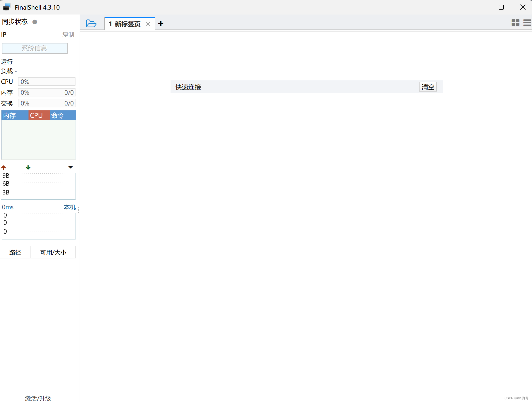Copy the IP with 复制 link
532x402 pixels.
(x=68, y=35)
